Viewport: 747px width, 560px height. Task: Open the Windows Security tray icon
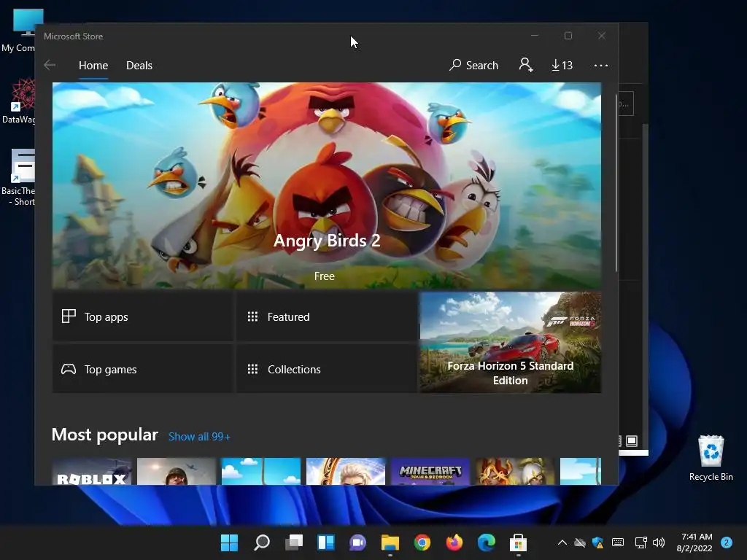(598, 542)
